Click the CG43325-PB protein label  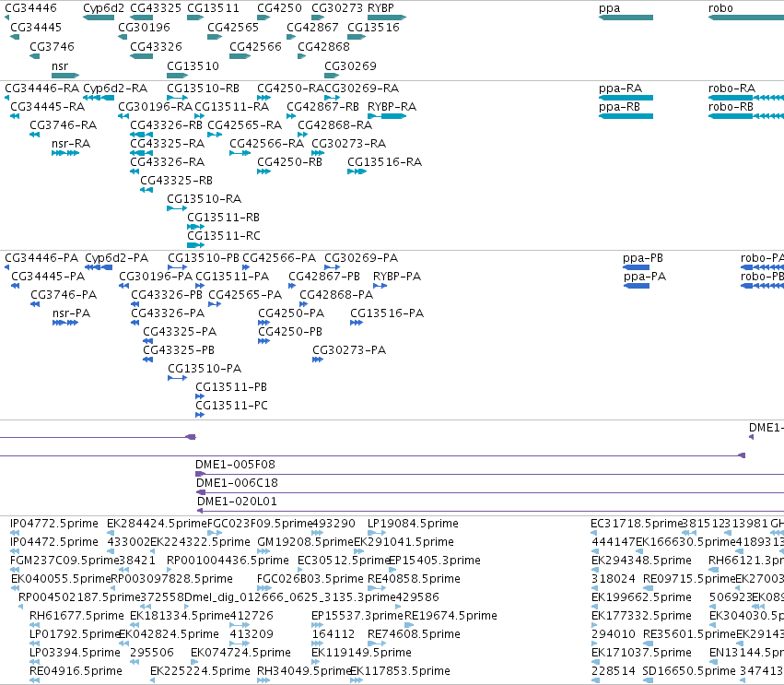coord(179,350)
